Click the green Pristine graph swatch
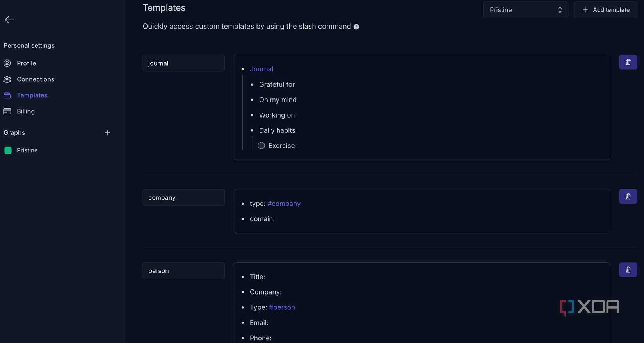The image size is (644, 343). pos(8,150)
